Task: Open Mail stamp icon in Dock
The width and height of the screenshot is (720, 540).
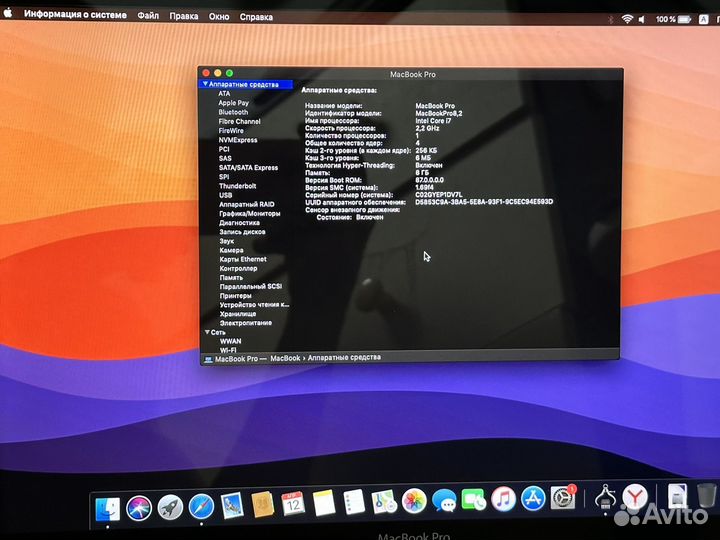Action: [x=232, y=506]
